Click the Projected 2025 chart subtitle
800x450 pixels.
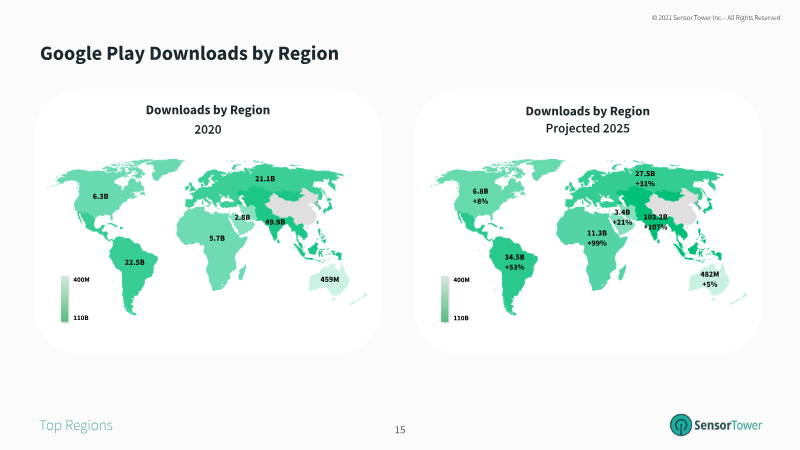point(588,130)
